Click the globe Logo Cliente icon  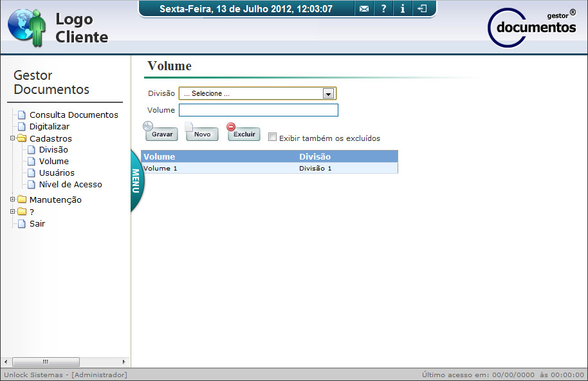tap(27, 28)
